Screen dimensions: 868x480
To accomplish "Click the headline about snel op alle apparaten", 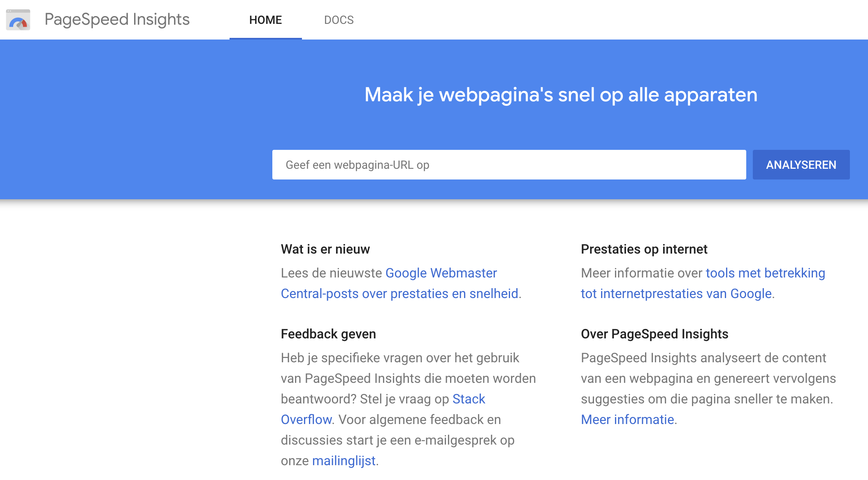I will 561,95.
